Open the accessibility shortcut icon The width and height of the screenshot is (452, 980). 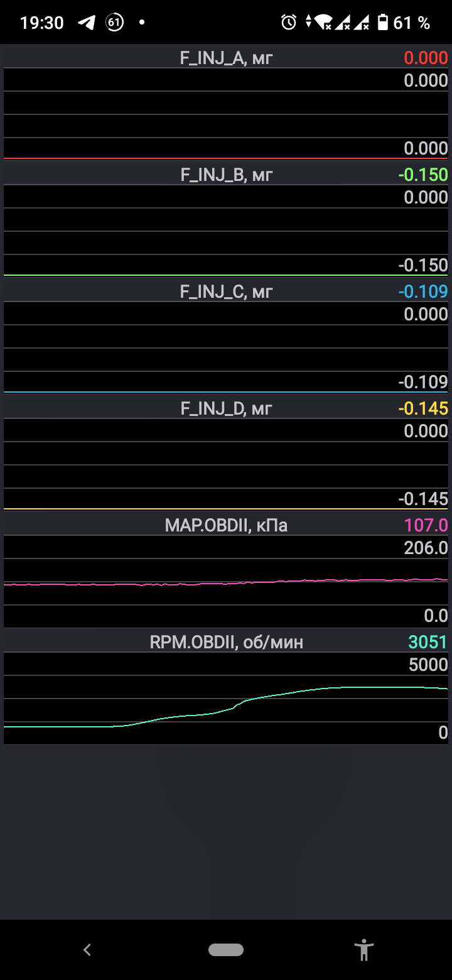coord(364,949)
